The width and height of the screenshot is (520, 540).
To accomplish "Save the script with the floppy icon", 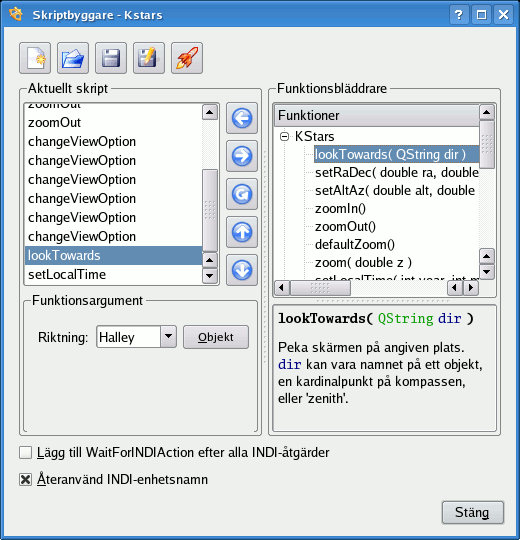I will [x=111, y=58].
